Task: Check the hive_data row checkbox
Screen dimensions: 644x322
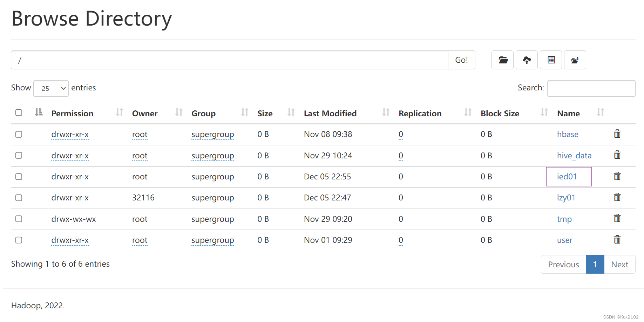Action: tap(19, 156)
